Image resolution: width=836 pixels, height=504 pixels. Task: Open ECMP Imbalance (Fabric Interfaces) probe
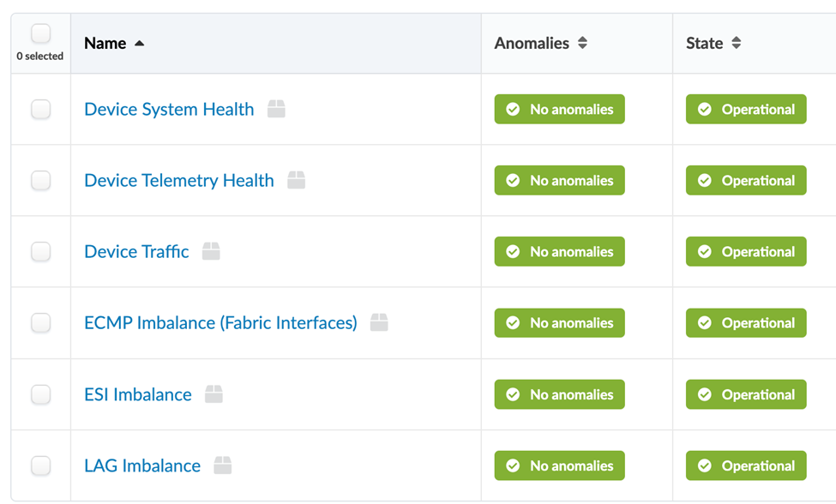tap(220, 322)
